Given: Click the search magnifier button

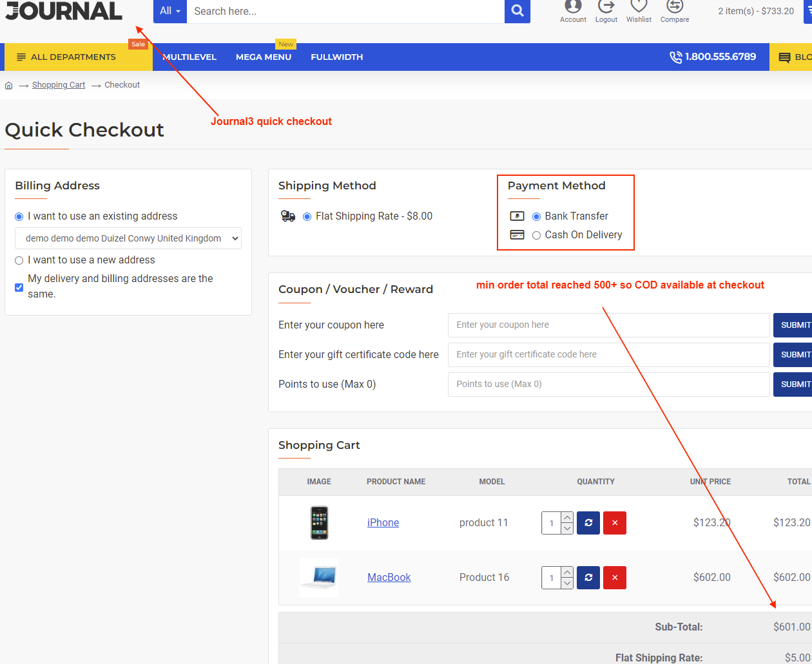Looking at the screenshot, I should tap(517, 11).
